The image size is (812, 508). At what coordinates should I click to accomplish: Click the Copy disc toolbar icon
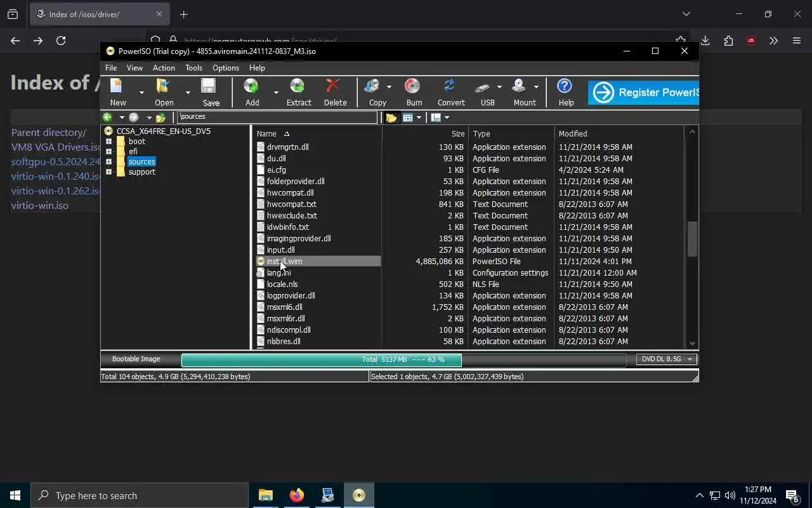coord(376,92)
